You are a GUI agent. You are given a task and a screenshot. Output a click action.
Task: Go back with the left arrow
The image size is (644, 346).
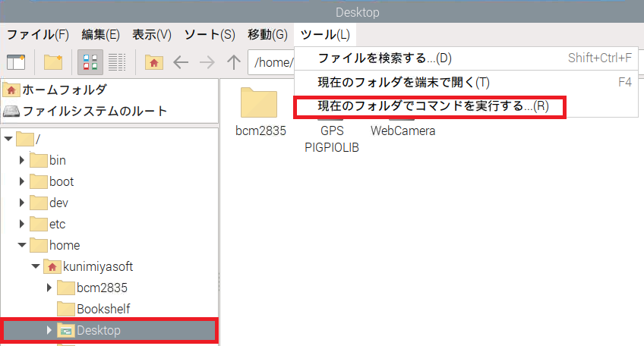[181, 62]
